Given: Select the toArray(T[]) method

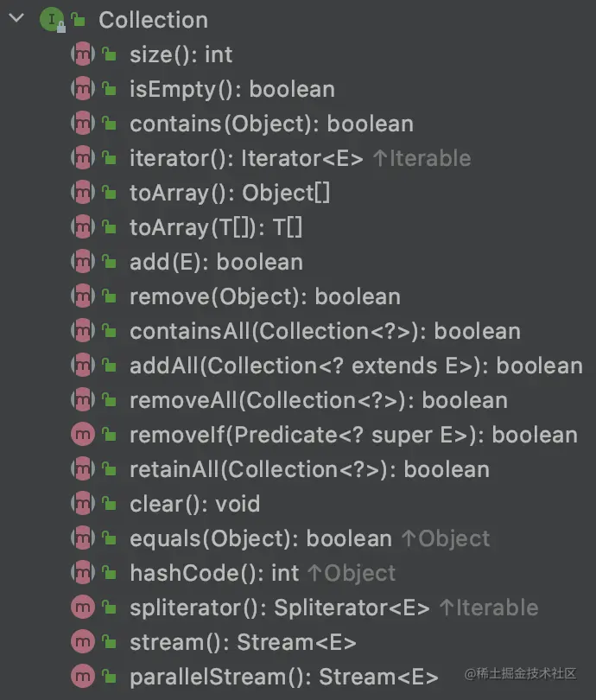Looking at the screenshot, I should pos(216,227).
